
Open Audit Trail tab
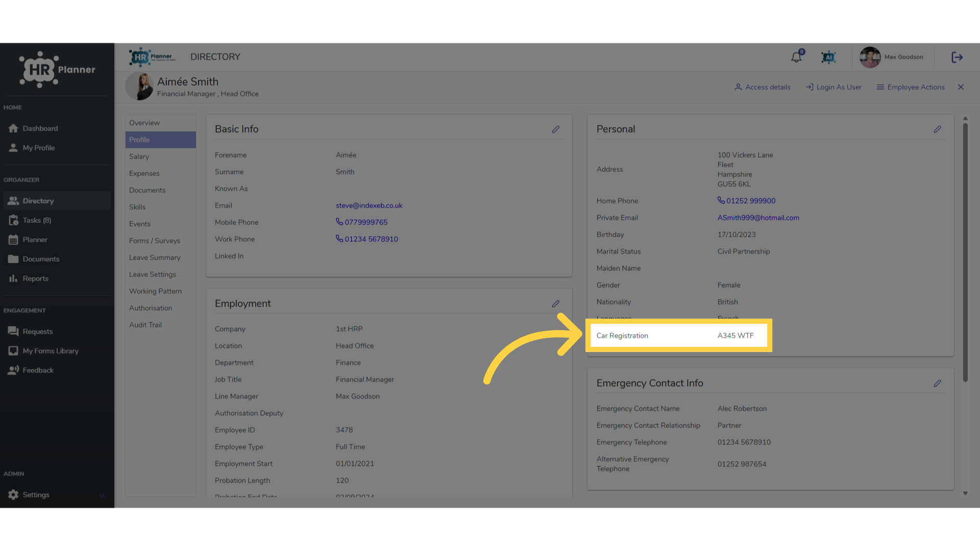pos(161,325)
